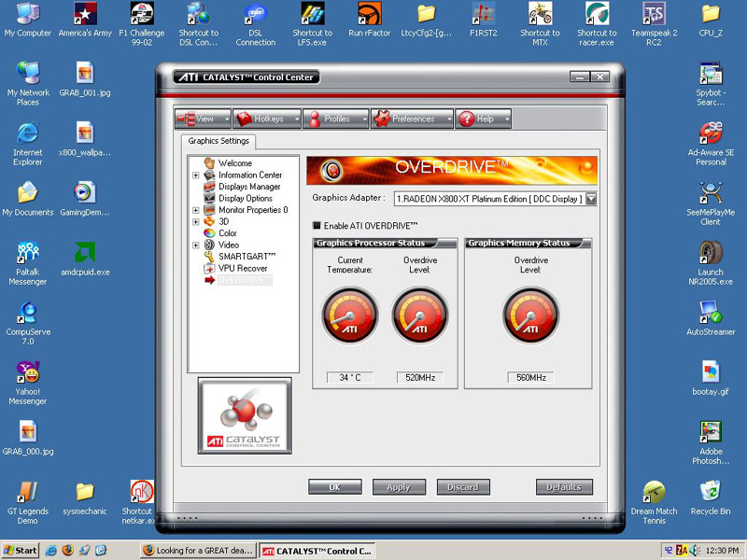The width and height of the screenshot is (747, 560).
Task: Select Display Options in the tree
Action: [x=246, y=198]
